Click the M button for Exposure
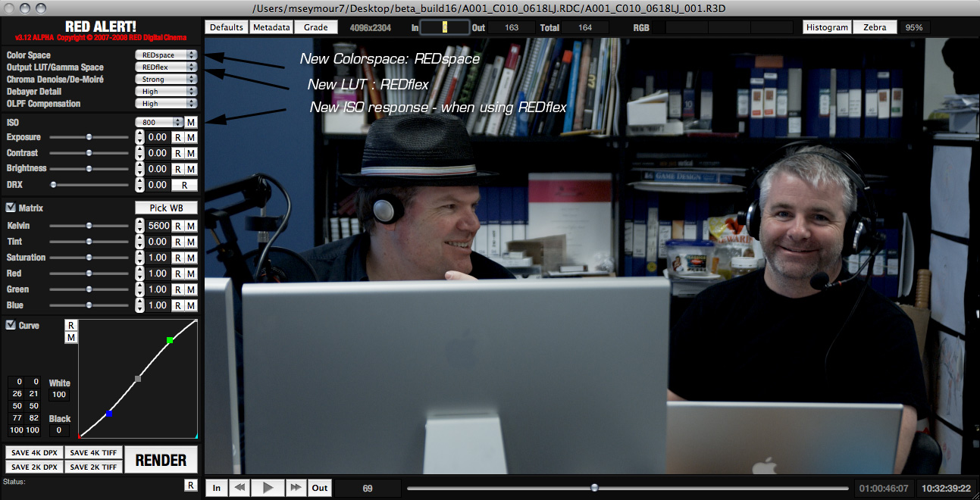980x500 pixels. [191, 137]
